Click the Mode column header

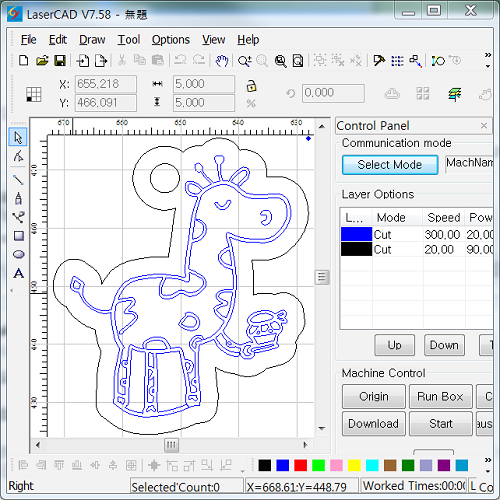pyautogui.click(x=397, y=218)
